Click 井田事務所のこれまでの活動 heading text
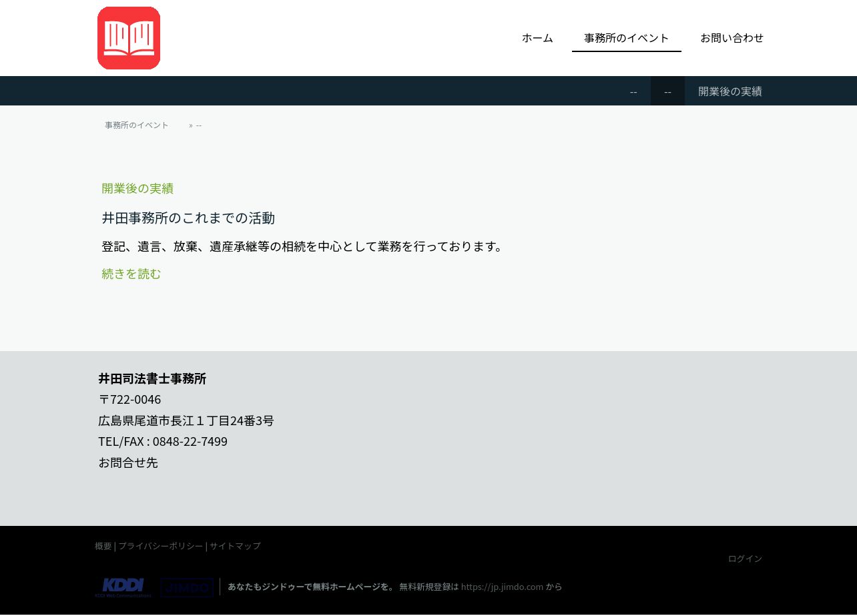 click(188, 218)
